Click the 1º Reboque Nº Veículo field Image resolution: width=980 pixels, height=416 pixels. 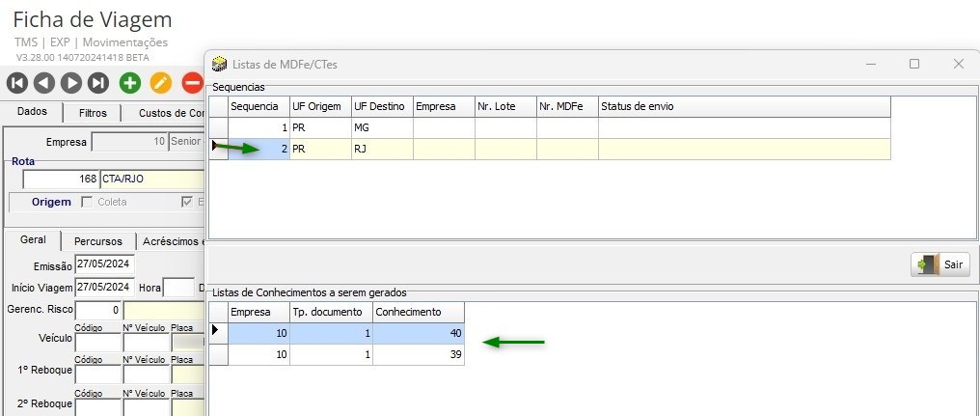pos(147,374)
